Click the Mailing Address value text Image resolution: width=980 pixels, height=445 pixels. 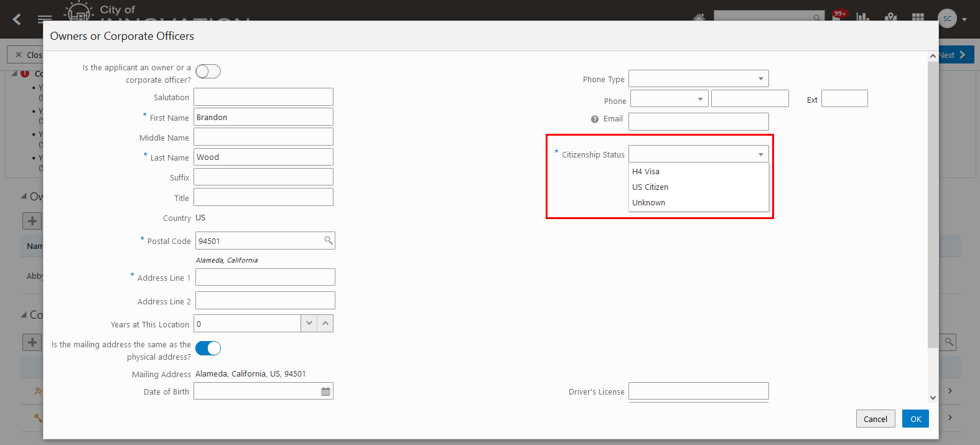251,374
